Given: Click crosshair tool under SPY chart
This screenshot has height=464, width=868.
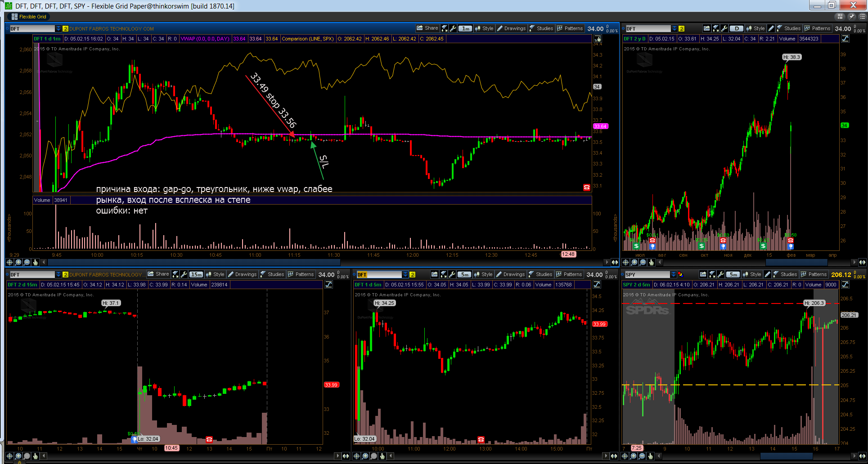Looking at the screenshot, I should tap(625, 456).
